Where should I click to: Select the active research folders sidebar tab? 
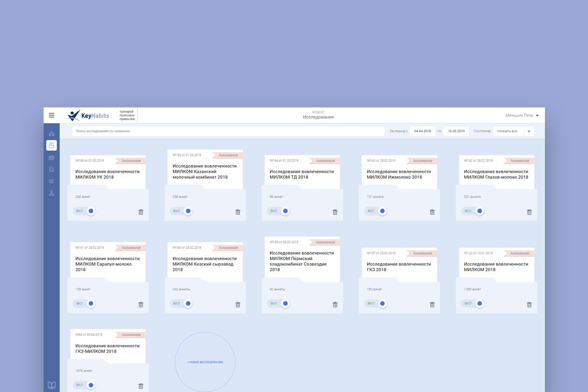click(x=51, y=145)
